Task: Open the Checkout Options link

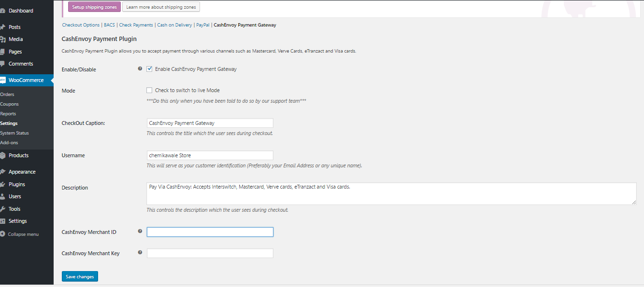Action: [x=81, y=25]
